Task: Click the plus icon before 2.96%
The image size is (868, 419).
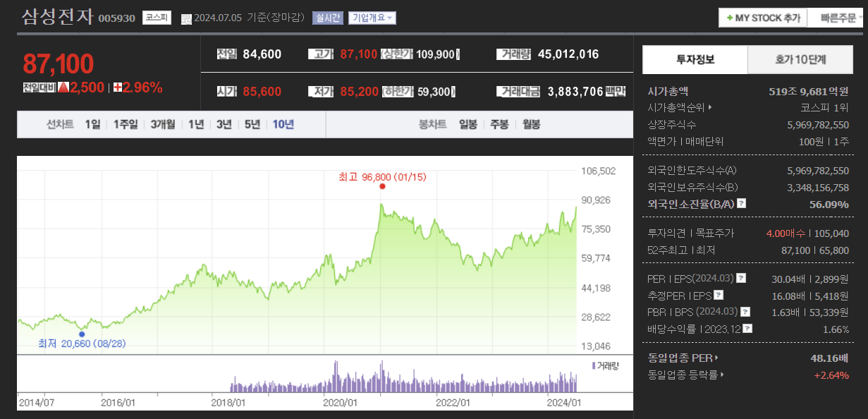Action: pyautogui.click(x=118, y=87)
